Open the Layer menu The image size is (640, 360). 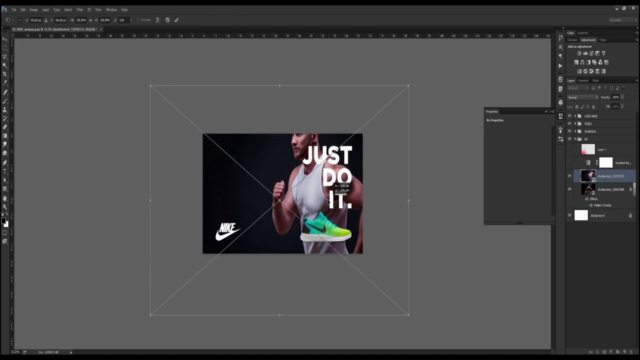pos(45,10)
